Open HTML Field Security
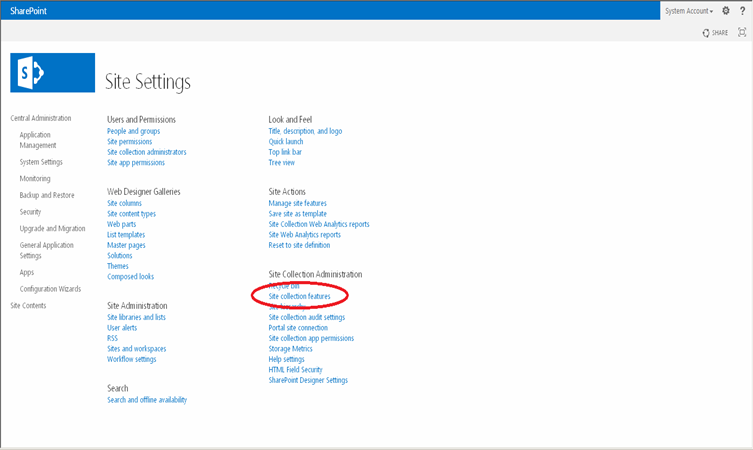753x450 pixels. tap(295, 370)
